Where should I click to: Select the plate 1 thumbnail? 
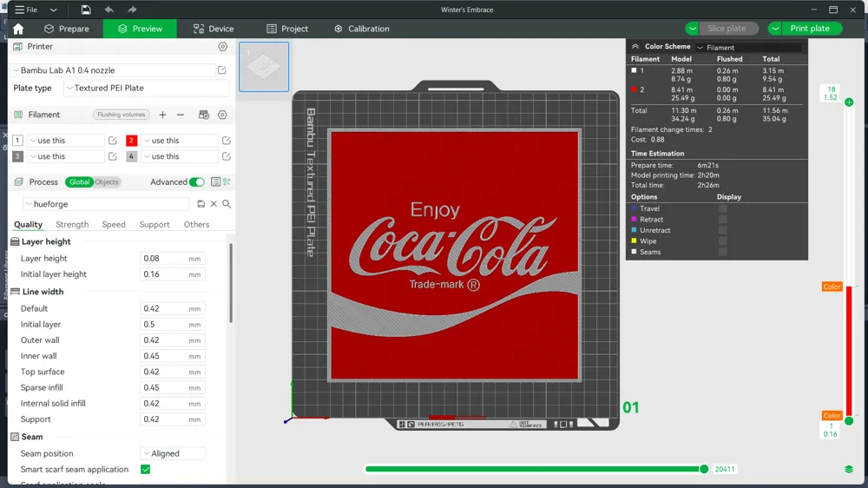(x=264, y=67)
